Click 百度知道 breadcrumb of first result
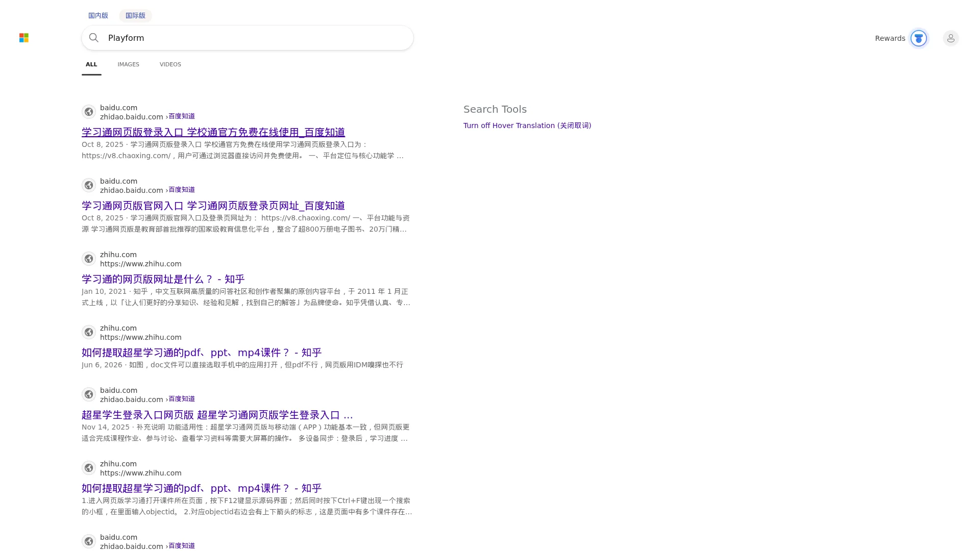980x551 pixels. click(182, 116)
